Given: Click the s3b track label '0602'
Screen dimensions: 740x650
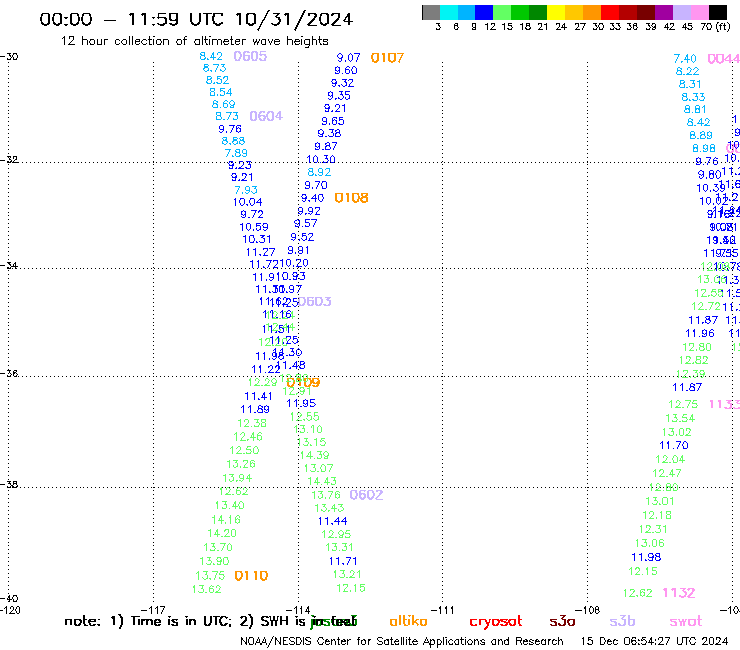Looking at the screenshot, I should (x=366, y=495).
